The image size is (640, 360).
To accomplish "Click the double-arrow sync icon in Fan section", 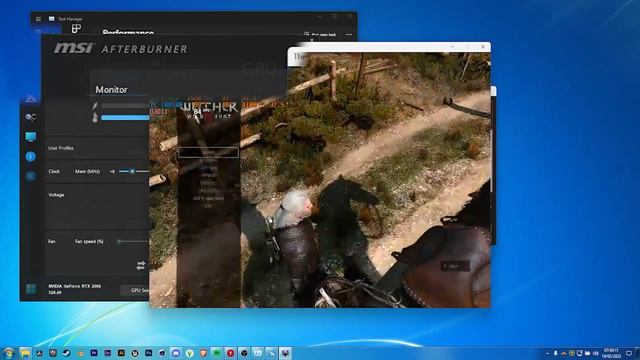I will [x=141, y=265].
